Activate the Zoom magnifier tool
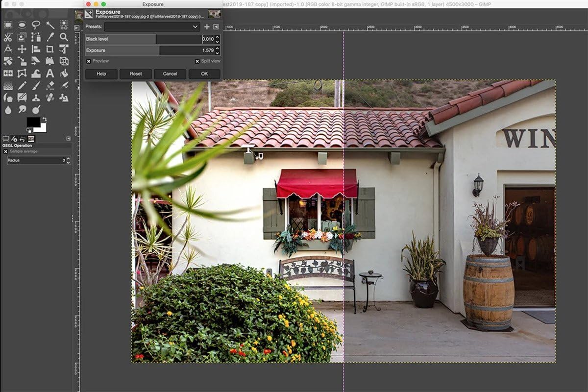 [x=64, y=37]
